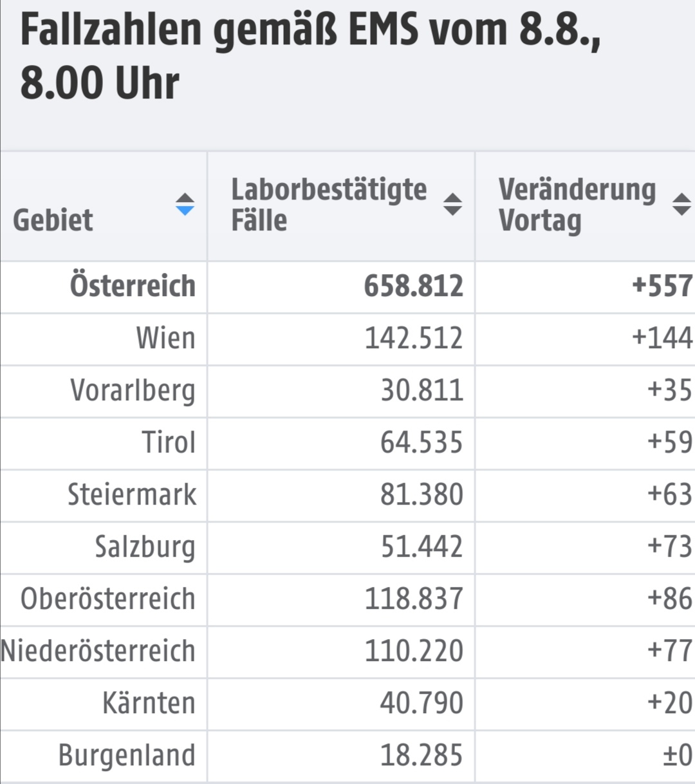This screenshot has height=784, width=695.
Task: Select the Oberösterreich row label
Action: click(108, 599)
